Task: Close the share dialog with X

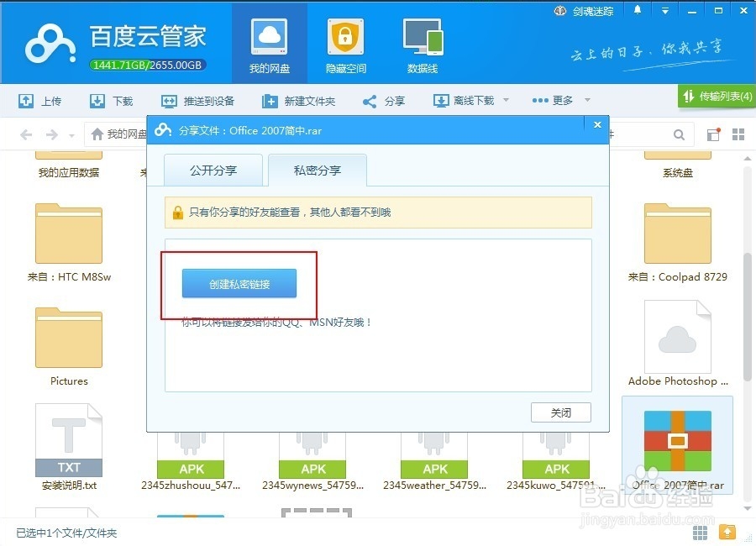Action: pos(597,125)
